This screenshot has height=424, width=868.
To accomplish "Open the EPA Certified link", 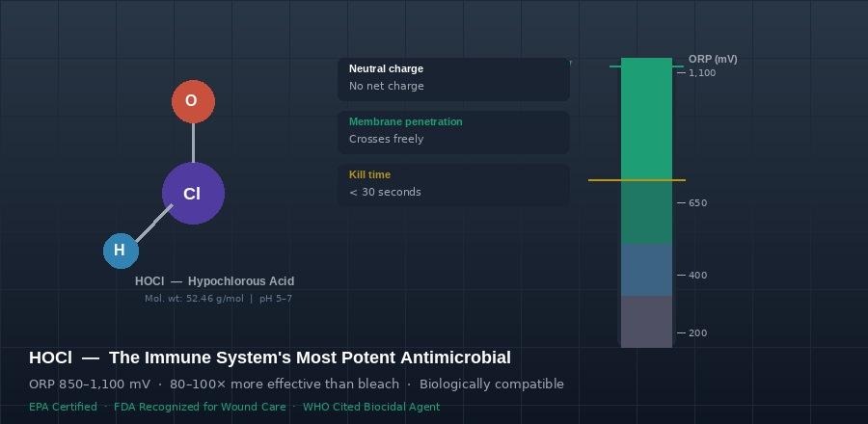I will (x=63, y=407).
